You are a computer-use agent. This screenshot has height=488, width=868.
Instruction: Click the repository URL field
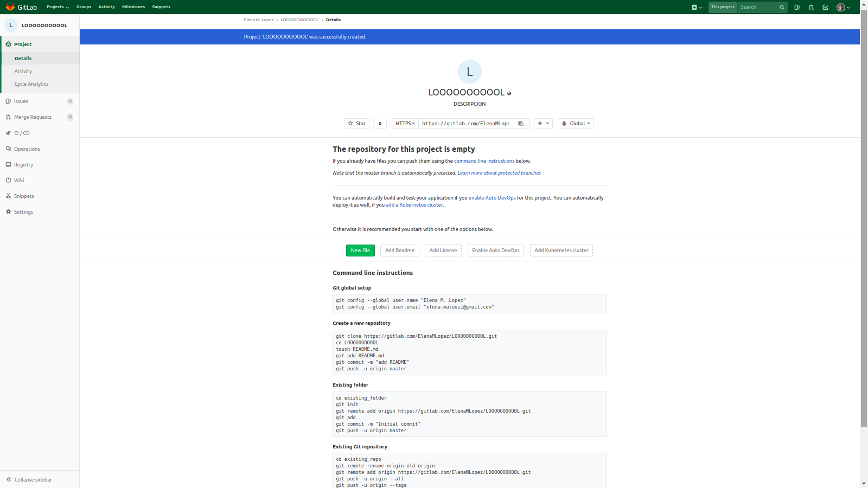(465, 124)
